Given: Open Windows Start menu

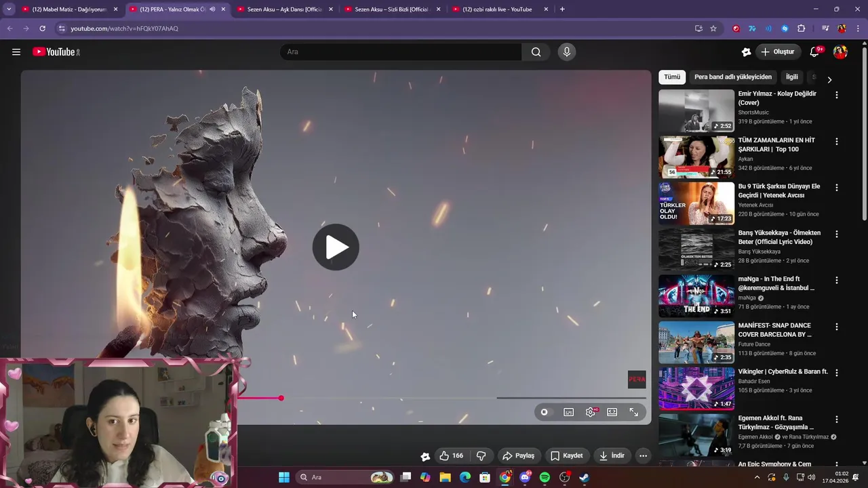Looking at the screenshot, I should point(284,477).
